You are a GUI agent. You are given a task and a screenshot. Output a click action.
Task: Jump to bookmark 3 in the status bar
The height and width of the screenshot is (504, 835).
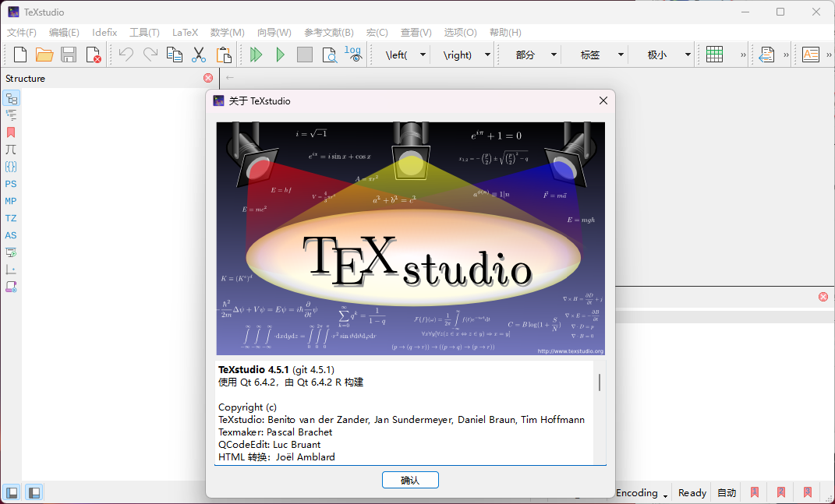click(808, 493)
